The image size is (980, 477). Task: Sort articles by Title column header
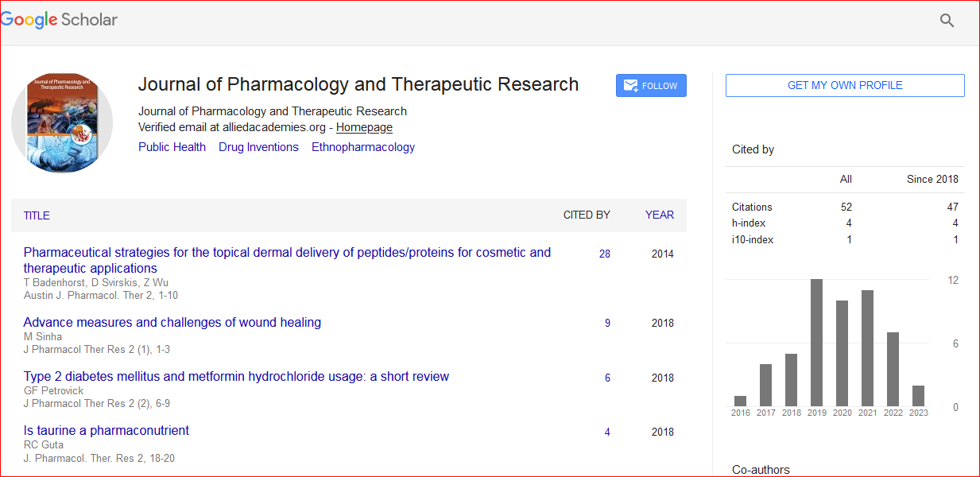pyautogui.click(x=37, y=215)
